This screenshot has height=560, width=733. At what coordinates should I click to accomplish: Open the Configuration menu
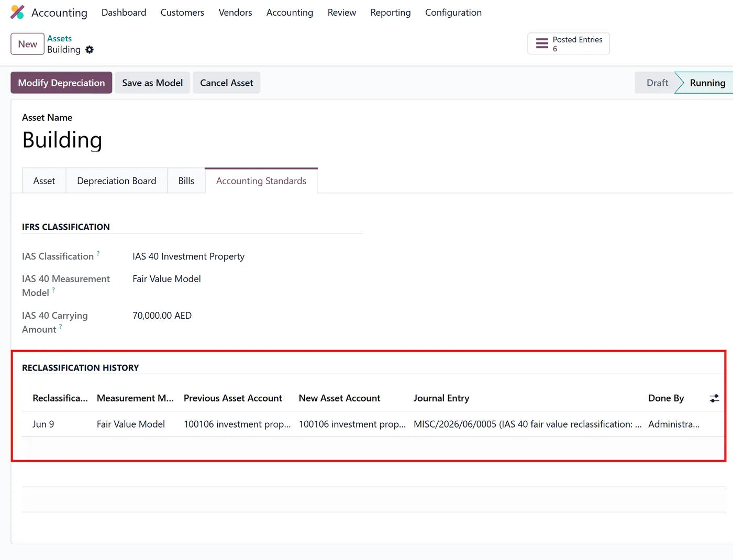(453, 13)
